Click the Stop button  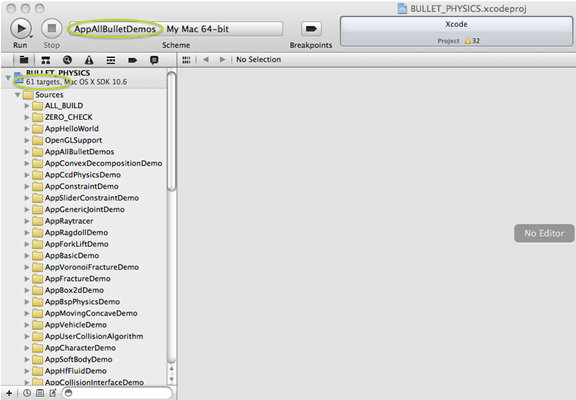pos(51,28)
